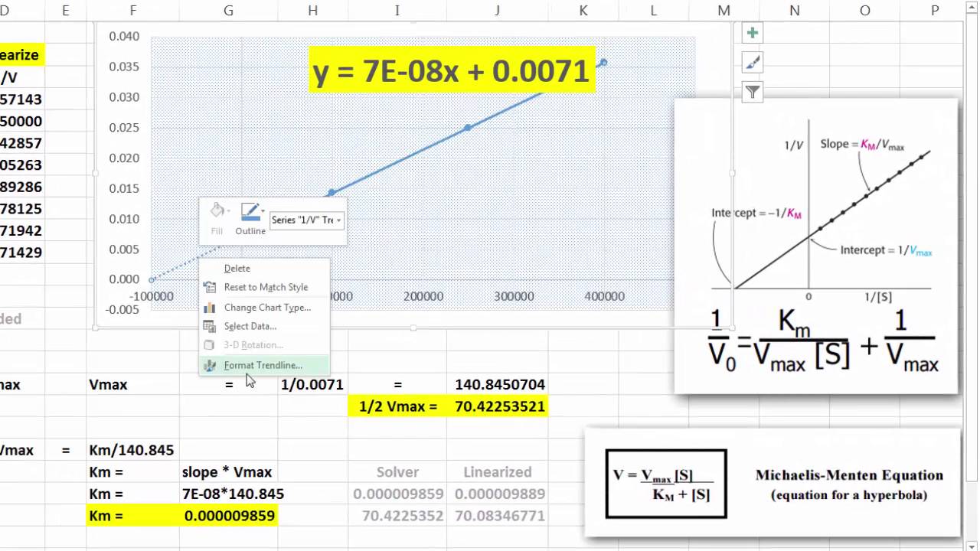This screenshot has width=980, height=551.
Task: Click the Reset to Match Style icon
Action: point(209,288)
